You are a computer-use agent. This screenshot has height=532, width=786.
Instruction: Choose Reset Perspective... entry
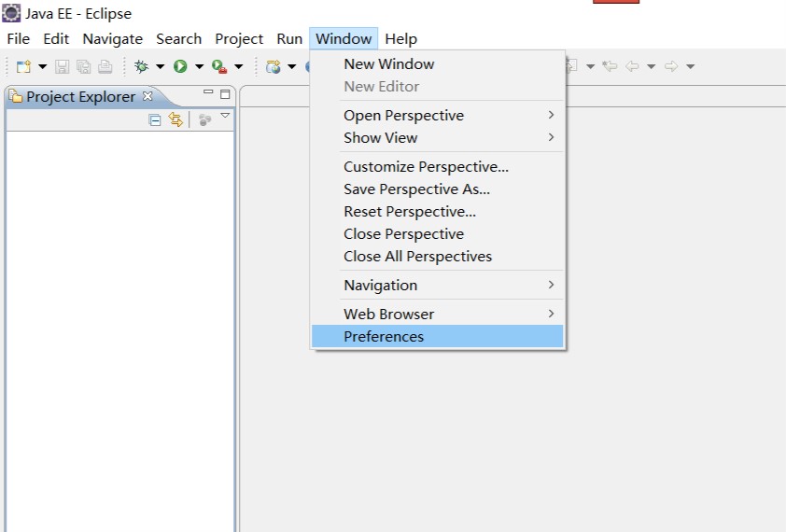coord(438,212)
